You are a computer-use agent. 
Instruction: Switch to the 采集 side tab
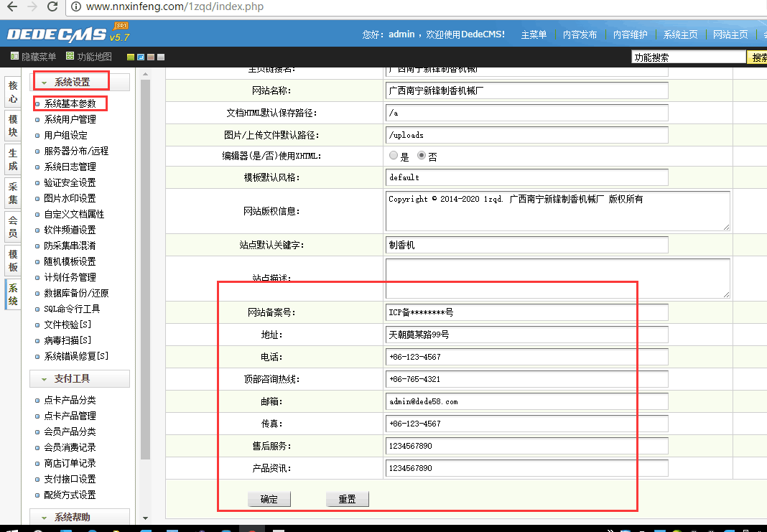[13, 193]
